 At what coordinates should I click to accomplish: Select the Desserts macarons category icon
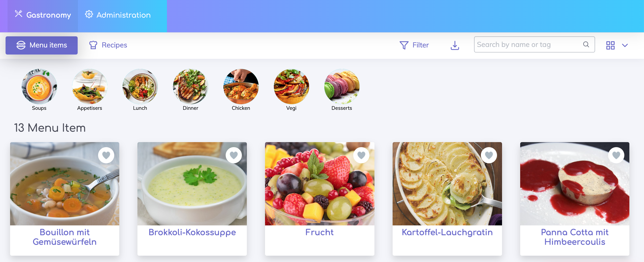(342, 87)
